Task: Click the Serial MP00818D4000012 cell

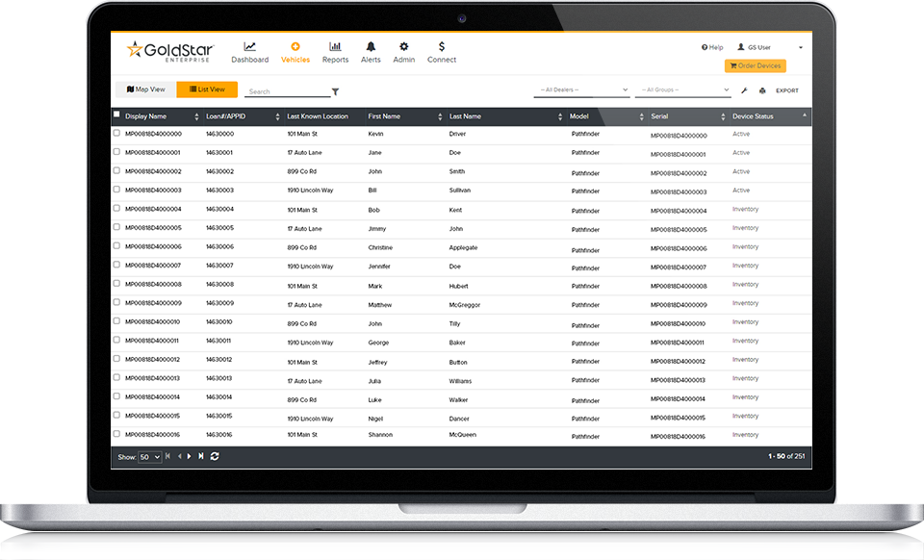Action: [678, 362]
